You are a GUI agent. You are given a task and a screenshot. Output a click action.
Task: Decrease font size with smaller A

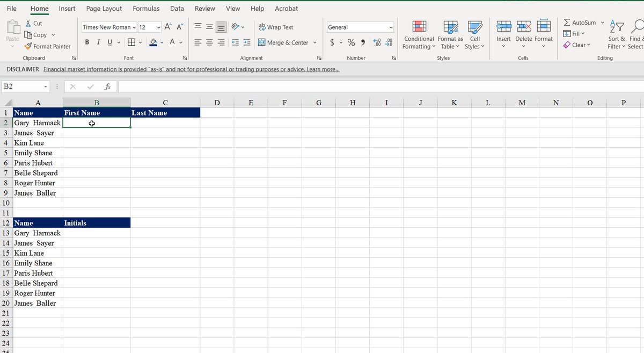tap(180, 27)
